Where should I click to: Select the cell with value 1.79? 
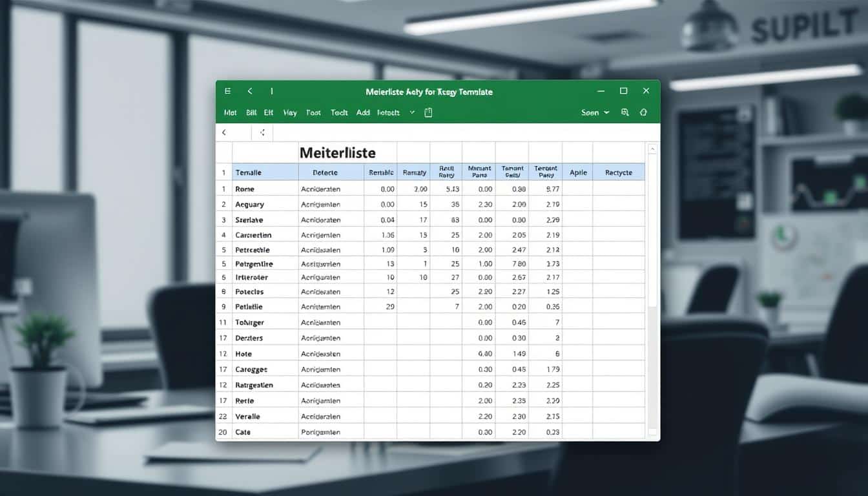[x=545, y=369]
